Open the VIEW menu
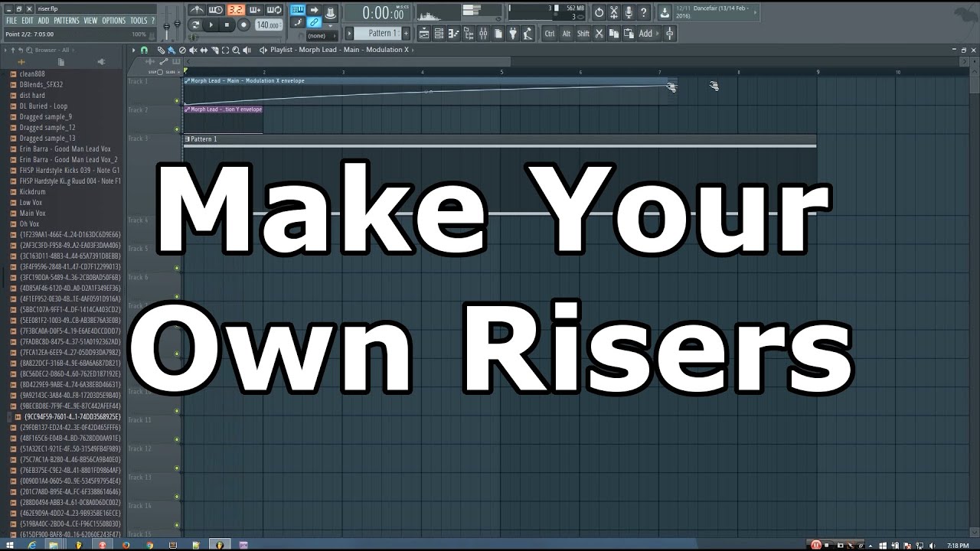Viewport: 980px width, 551px height. pyautogui.click(x=90, y=21)
